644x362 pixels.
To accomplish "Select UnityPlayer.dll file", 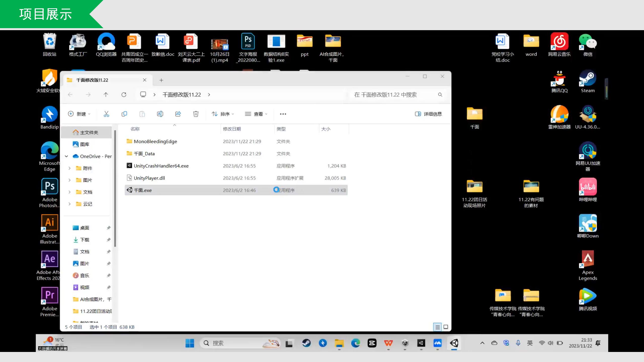I will (x=149, y=178).
